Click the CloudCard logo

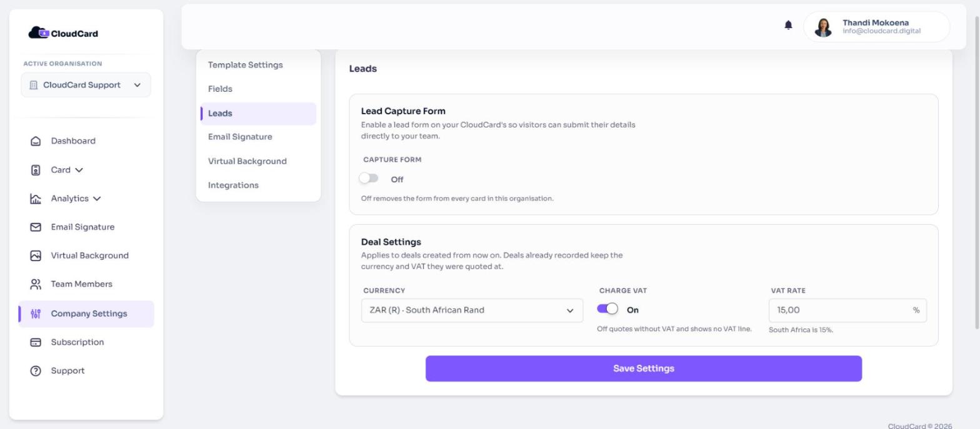pyautogui.click(x=63, y=33)
